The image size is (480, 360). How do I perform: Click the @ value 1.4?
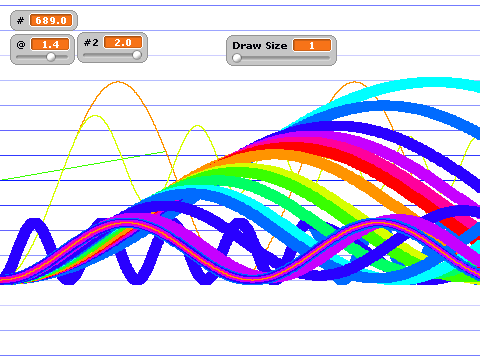[x=50, y=44]
